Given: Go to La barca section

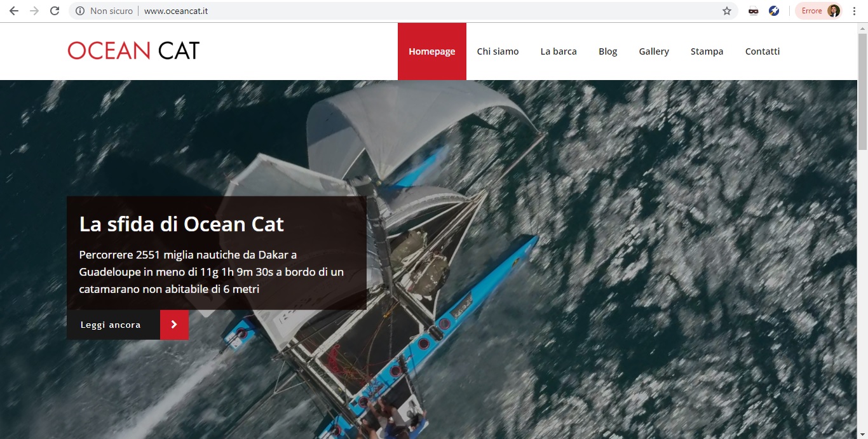Looking at the screenshot, I should pos(559,51).
